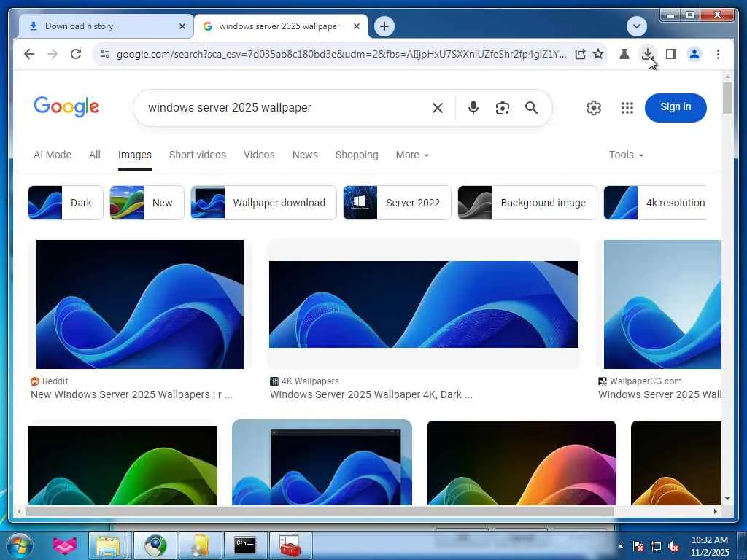This screenshot has height=560, width=747.
Task: Select the New filter chip
Action: point(147,203)
